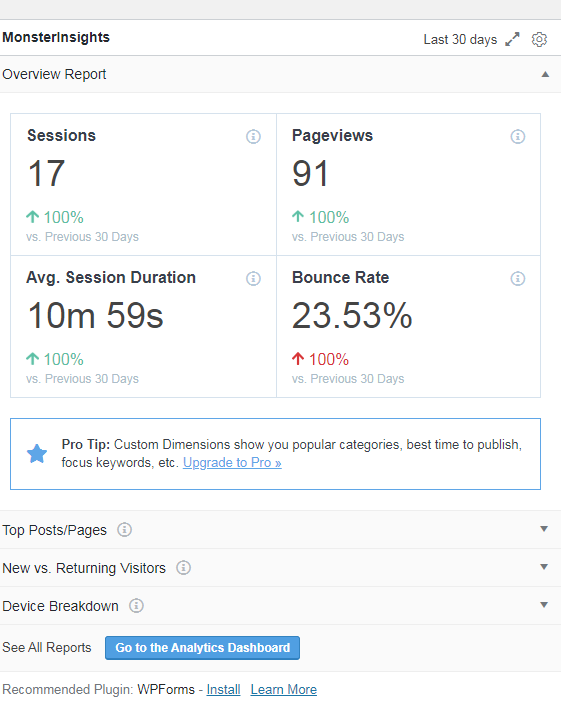Click Avg. Session Duration card title
This screenshot has height=703, width=561.
click(x=111, y=278)
